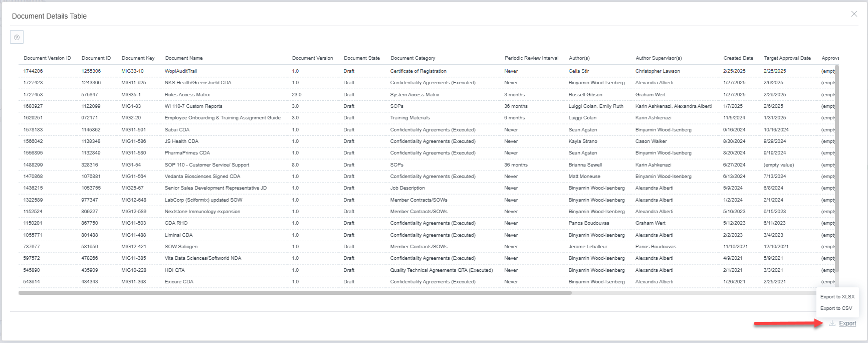Close the Document Details Table dialog

(854, 14)
